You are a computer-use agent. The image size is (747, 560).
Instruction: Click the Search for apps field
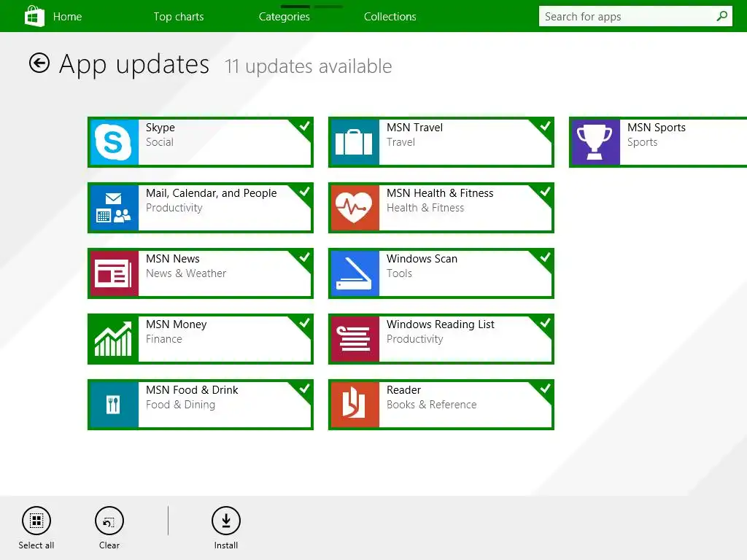coord(635,16)
